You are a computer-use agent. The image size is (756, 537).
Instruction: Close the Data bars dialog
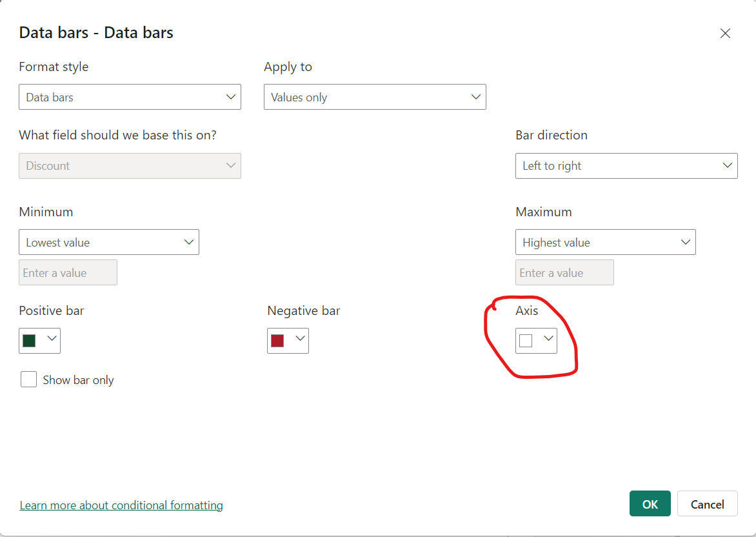point(724,34)
